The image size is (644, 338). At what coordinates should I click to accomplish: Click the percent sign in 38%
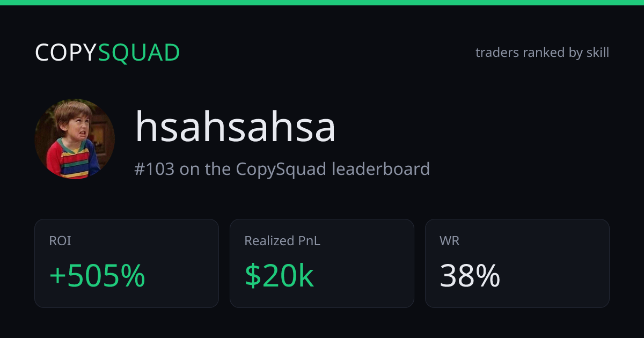coord(487,276)
